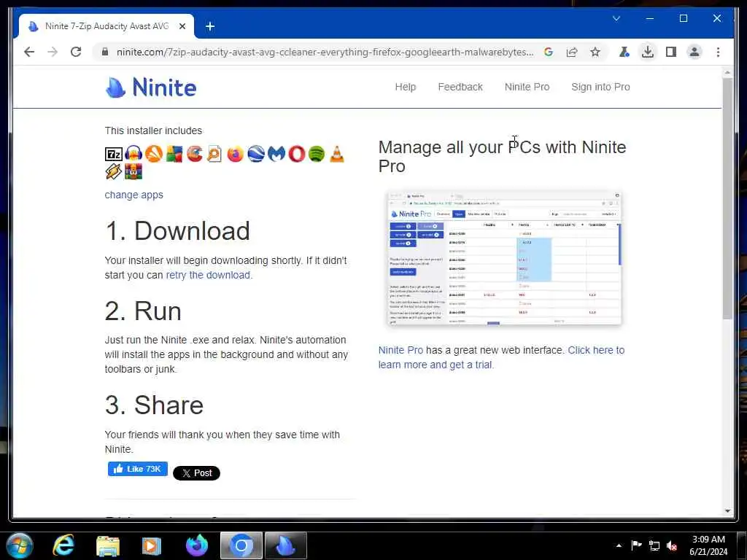Click the Chrome taskbar button
Viewport: 747px width, 560px height.
pyautogui.click(x=241, y=545)
